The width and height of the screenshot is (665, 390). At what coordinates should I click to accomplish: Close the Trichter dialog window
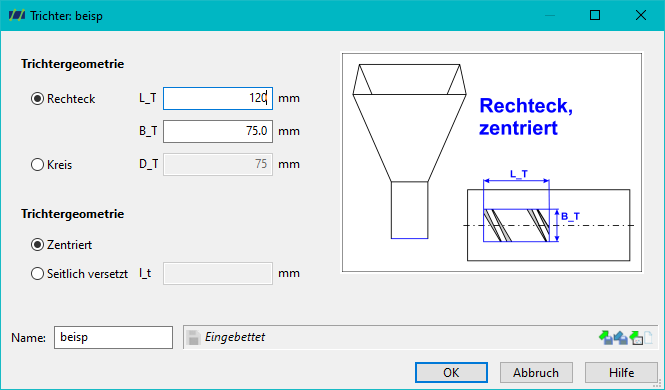coord(641,15)
